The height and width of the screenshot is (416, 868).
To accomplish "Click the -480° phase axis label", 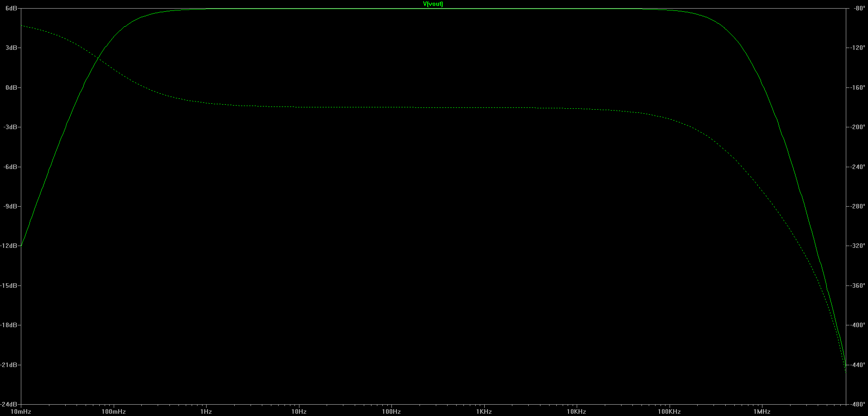I will [x=858, y=404].
